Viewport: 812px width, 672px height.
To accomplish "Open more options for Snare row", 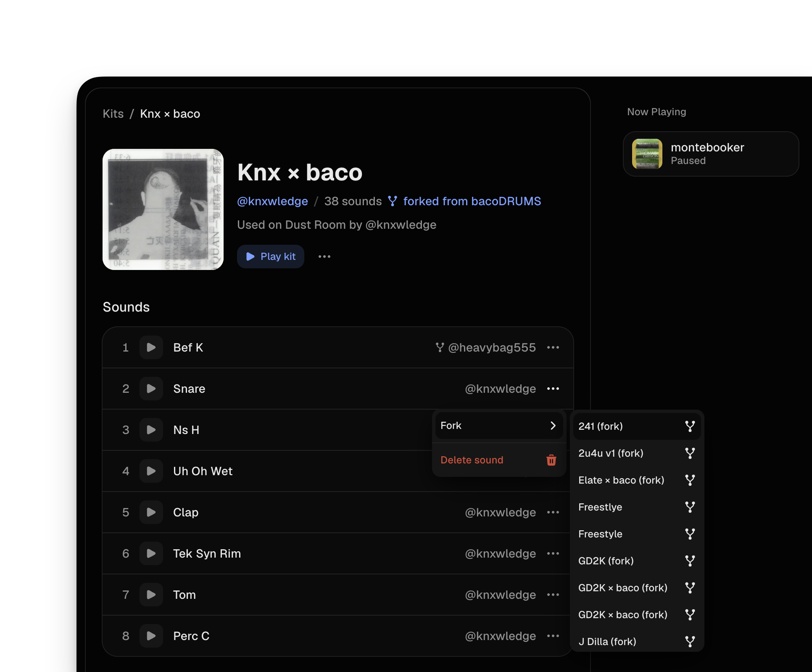I will click(x=553, y=389).
